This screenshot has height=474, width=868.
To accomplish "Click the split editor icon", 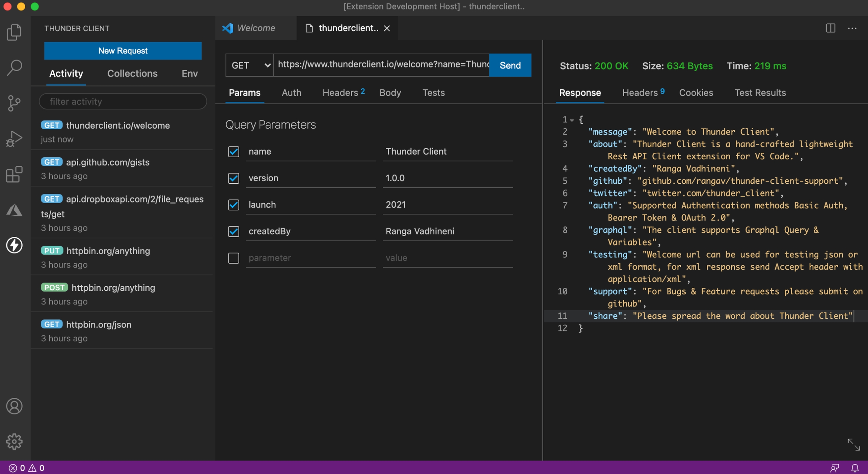I will 830,28.
